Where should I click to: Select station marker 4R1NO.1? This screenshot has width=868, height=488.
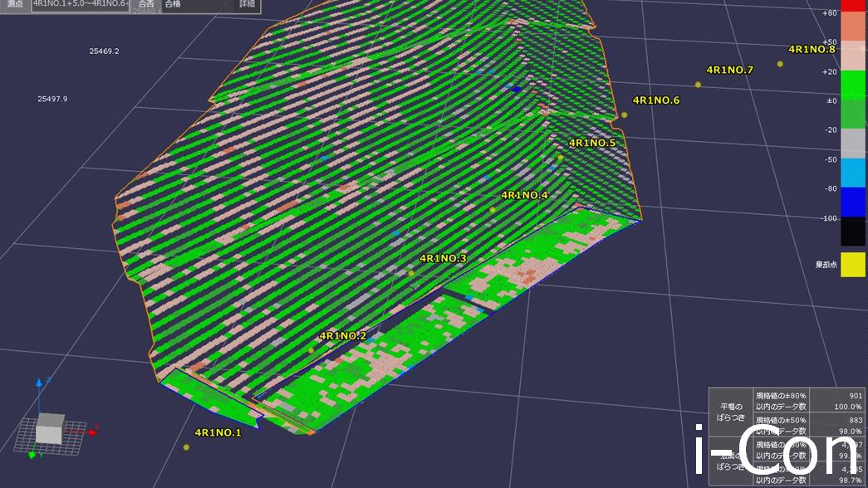(x=186, y=447)
